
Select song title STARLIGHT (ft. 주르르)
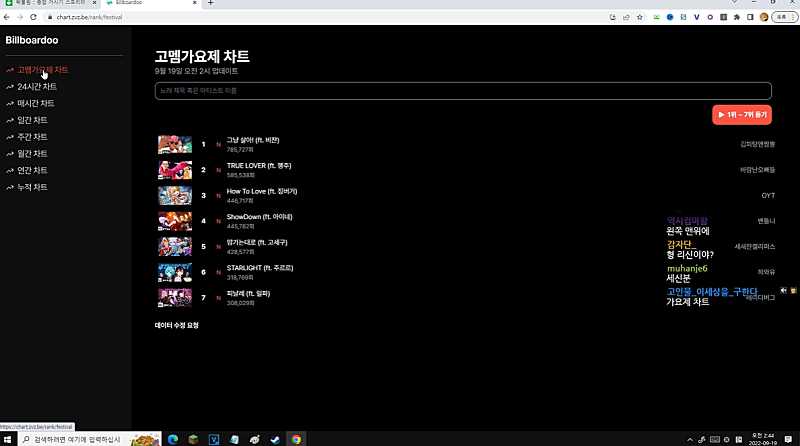coord(260,268)
